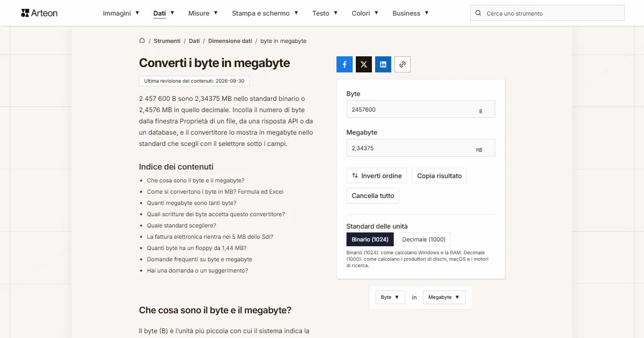Click the search magnifier icon
Screen dimensions: 644x338
tap(478, 13)
